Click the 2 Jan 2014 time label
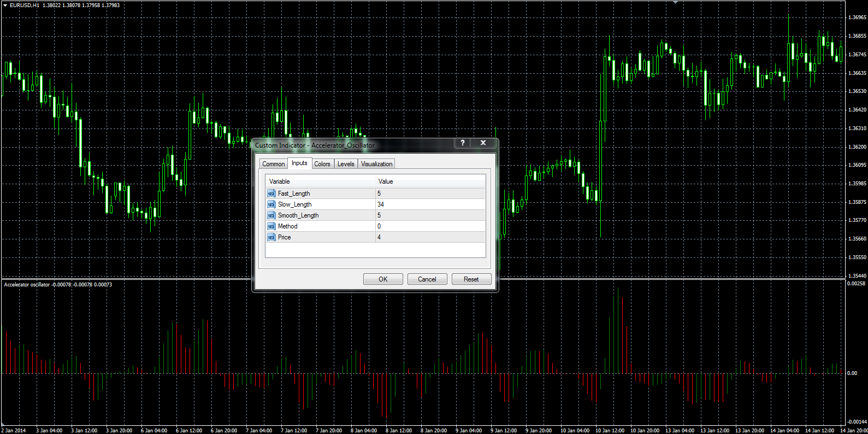Viewport: 868px width, 434px height. point(14,431)
